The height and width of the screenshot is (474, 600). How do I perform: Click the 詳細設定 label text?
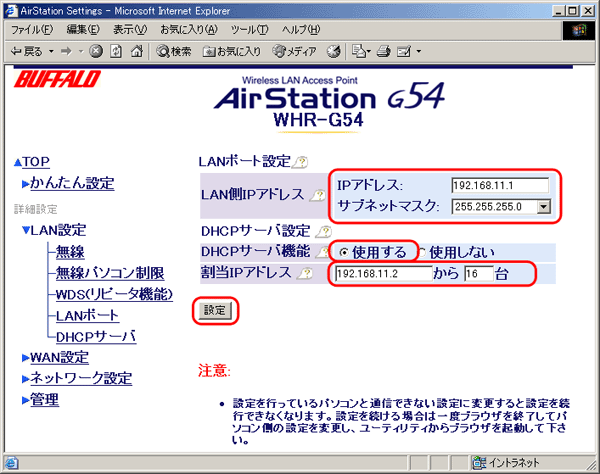pyautogui.click(x=36, y=209)
